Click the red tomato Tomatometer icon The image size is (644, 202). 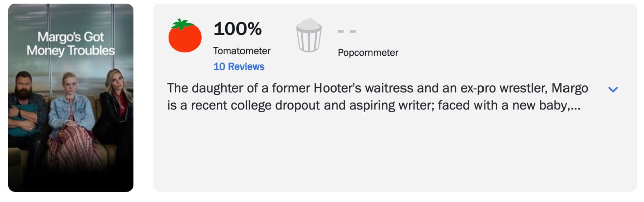(x=185, y=37)
